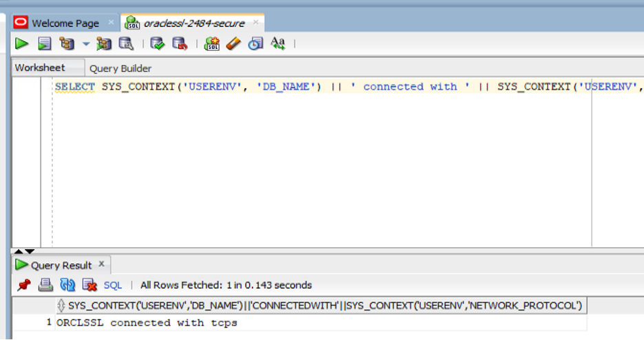Sort by the SYS_CONTEXT result column header

pyautogui.click(x=323, y=305)
